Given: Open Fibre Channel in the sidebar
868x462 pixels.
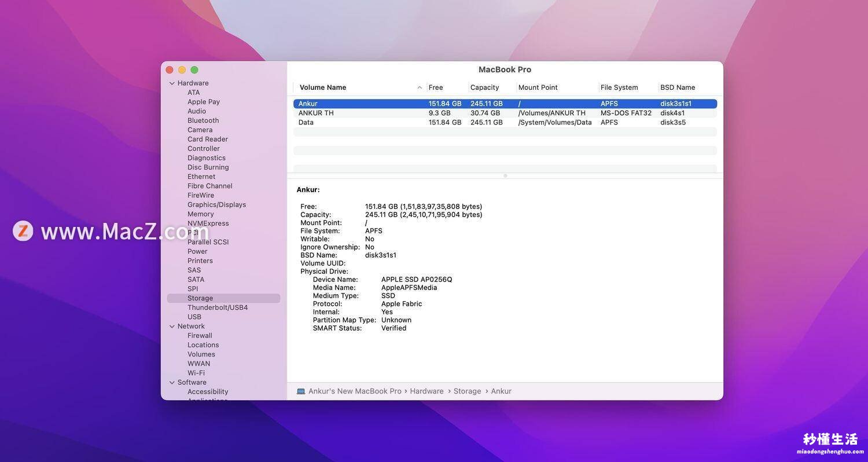Looking at the screenshot, I should tap(209, 186).
